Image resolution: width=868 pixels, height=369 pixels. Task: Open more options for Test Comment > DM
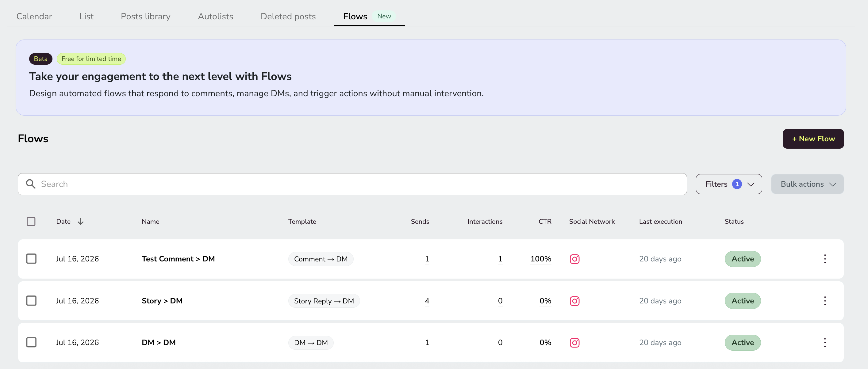825,259
